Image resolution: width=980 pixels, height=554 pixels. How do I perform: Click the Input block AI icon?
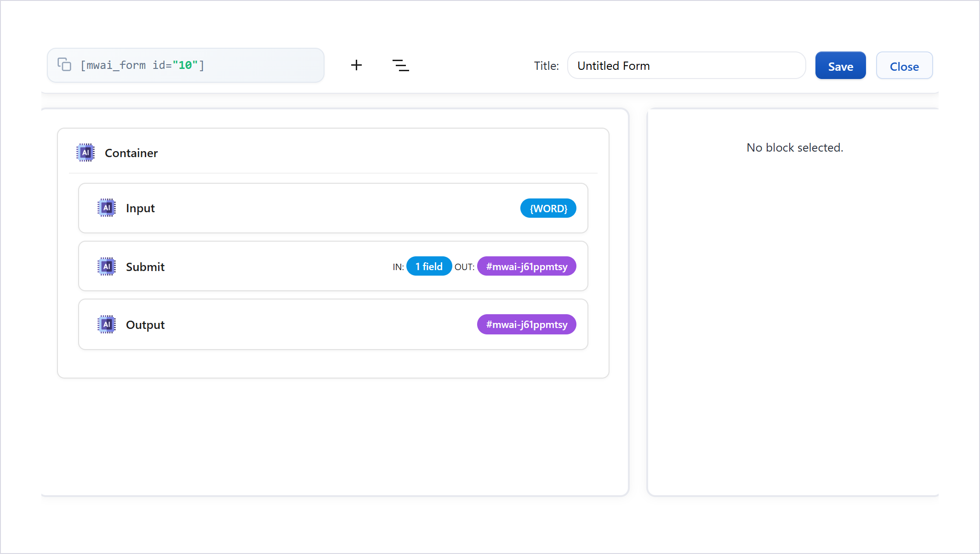click(107, 208)
